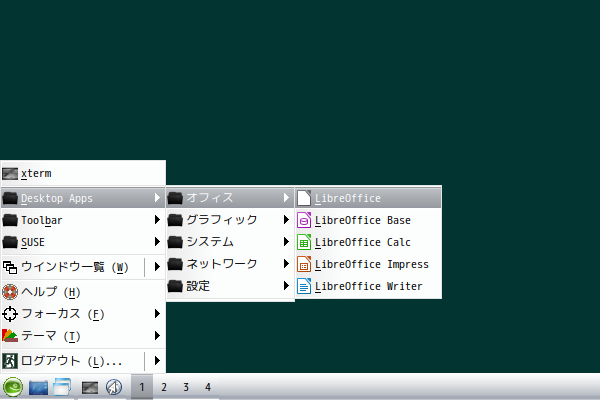Click the theme palette icon
The width and height of the screenshot is (600, 400).
tap(10, 336)
